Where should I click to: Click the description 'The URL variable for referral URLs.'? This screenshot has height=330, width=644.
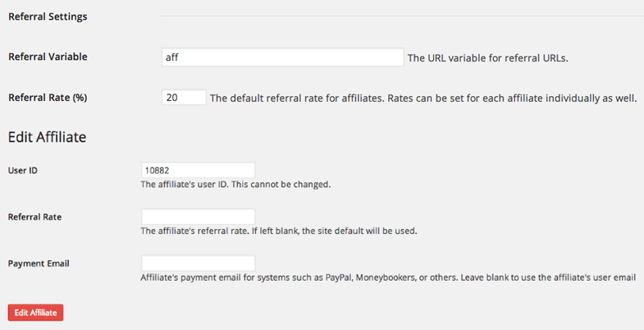487,58
